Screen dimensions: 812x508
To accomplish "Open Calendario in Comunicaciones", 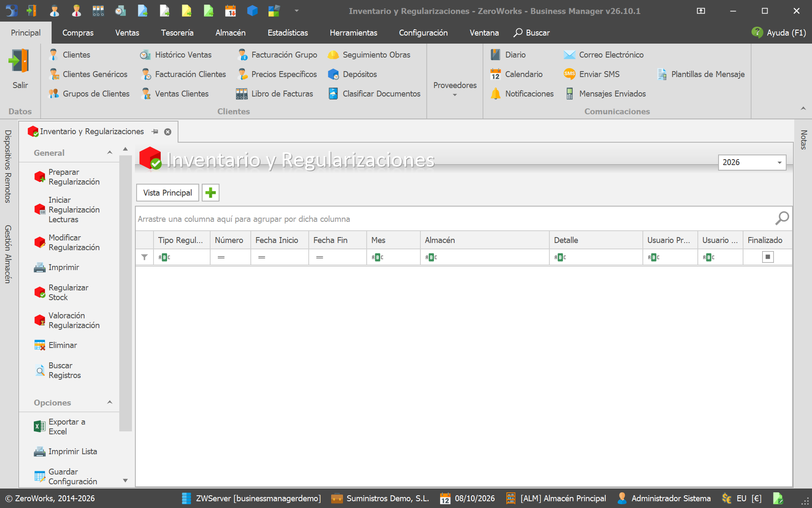I will tap(516, 75).
